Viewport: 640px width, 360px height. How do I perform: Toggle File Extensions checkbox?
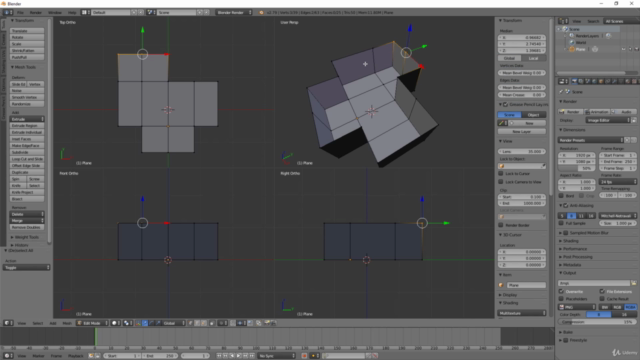tap(602, 291)
